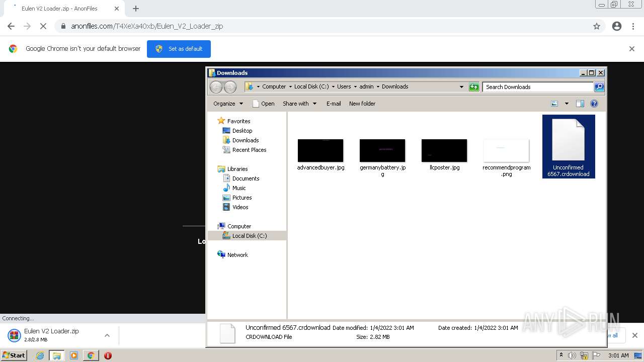Screen dimensions: 644x362
Task: Click Computer in the breadcrumb path
Action: point(274,86)
